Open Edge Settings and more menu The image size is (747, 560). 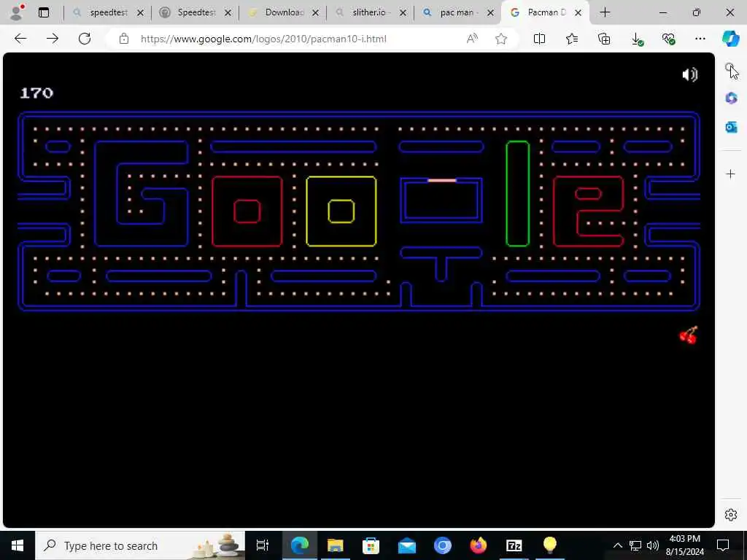[x=700, y=39]
